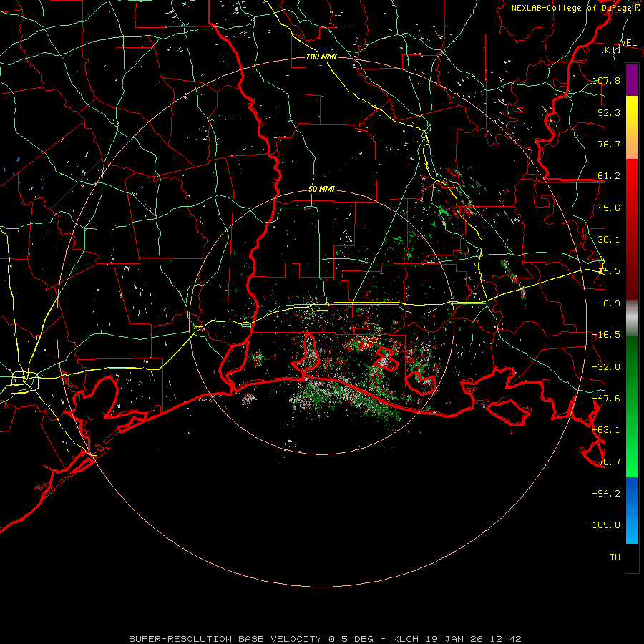Click the 107.8 legend value
Screen dimensions: 644x644
pyautogui.click(x=606, y=80)
